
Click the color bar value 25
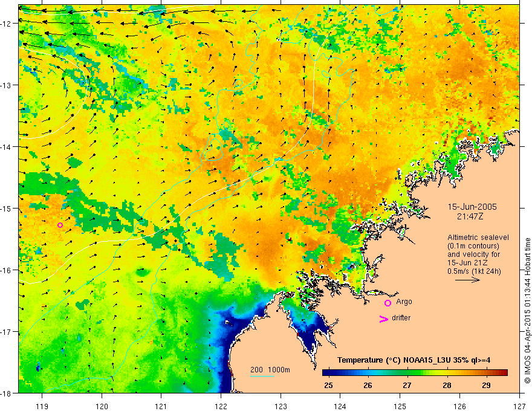(x=328, y=385)
